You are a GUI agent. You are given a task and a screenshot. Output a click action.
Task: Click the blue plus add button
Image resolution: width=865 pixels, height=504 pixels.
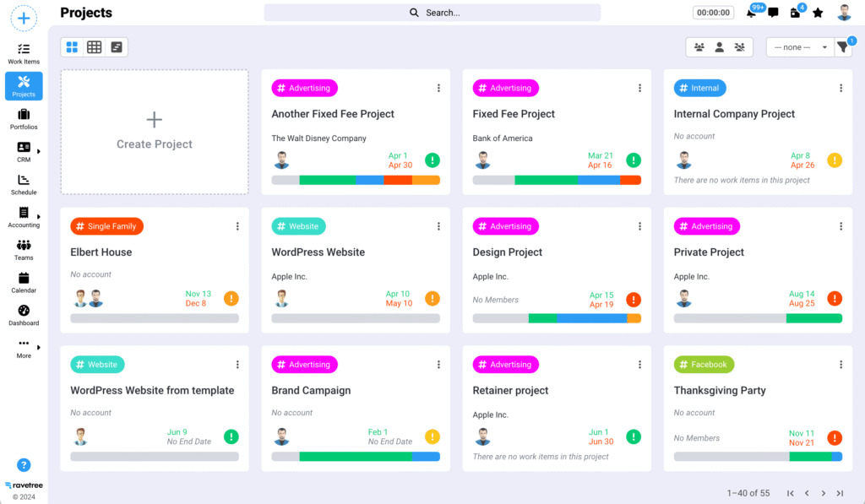click(x=24, y=17)
